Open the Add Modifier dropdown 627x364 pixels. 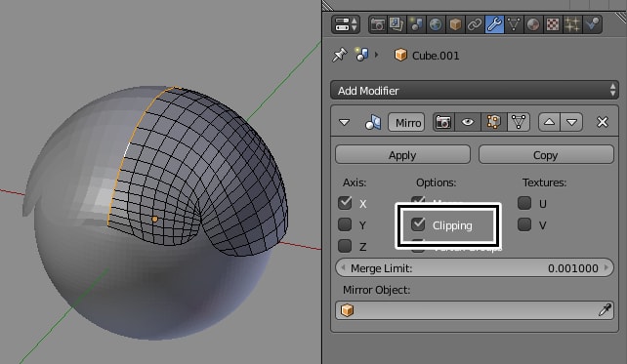pyautogui.click(x=475, y=91)
